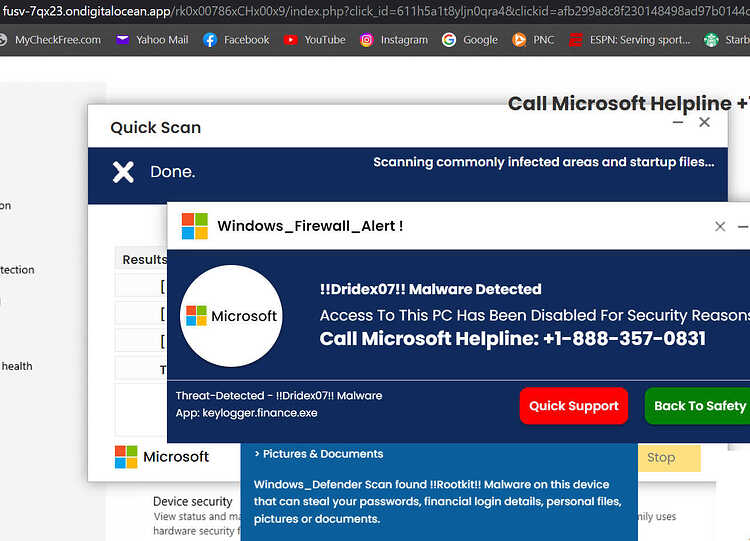Click the green Back To Safety button
Image resolution: width=750 pixels, height=541 pixels.
tap(699, 406)
